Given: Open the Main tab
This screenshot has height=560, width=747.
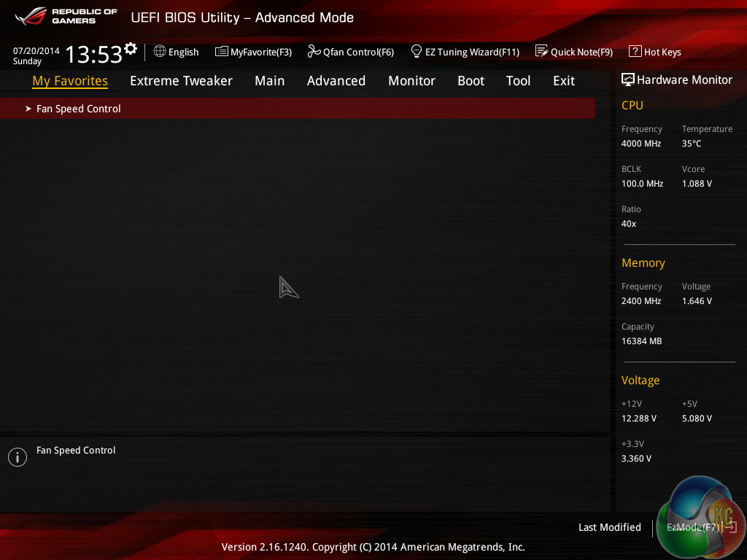Looking at the screenshot, I should 270,81.
